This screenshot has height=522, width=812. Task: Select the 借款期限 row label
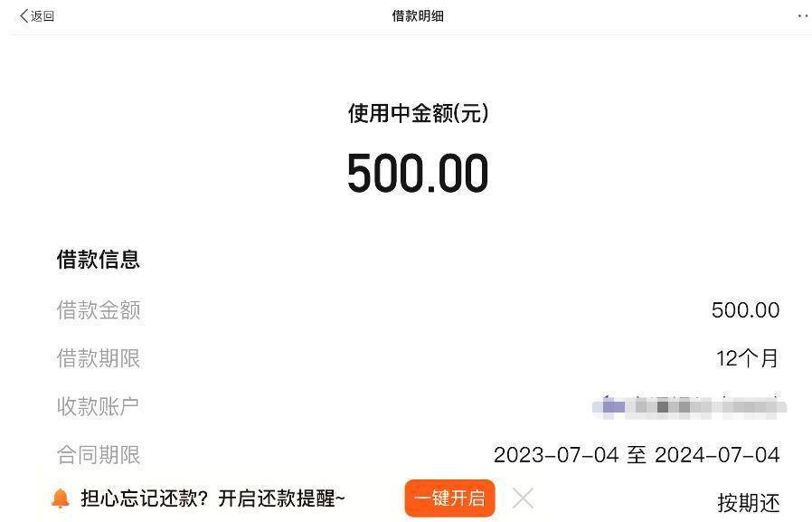click(x=99, y=358)
